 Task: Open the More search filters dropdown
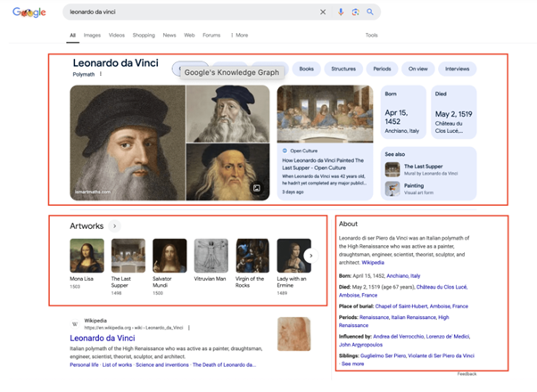pos(238,35)
